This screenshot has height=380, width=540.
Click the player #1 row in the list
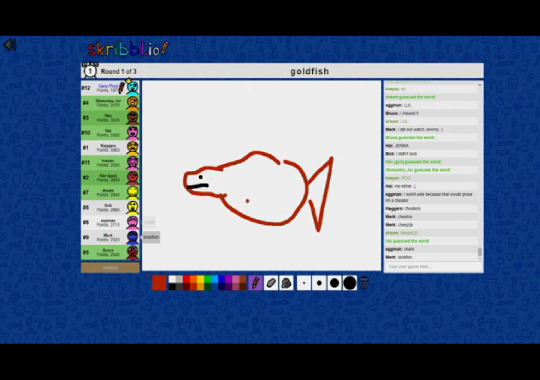pos(110,148)
